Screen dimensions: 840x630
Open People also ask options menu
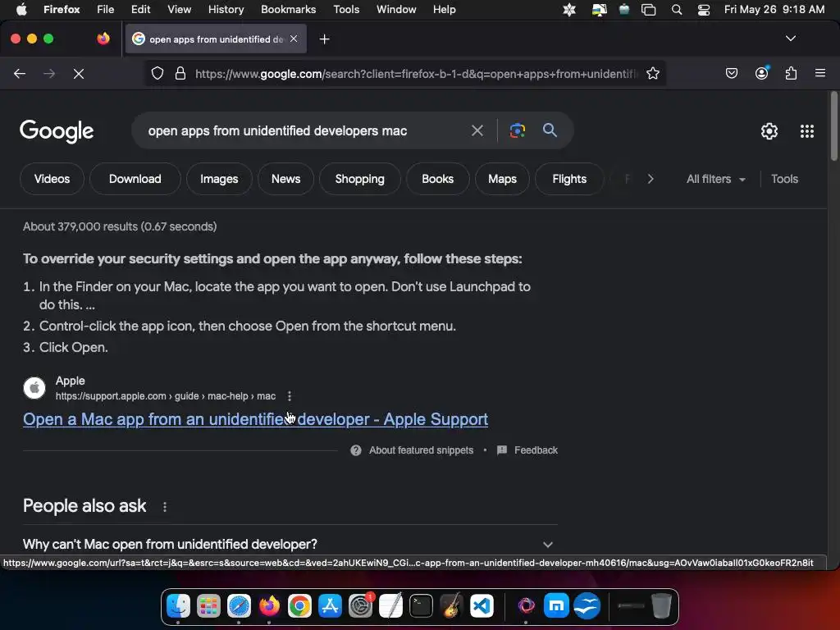(x=164, y=507)
